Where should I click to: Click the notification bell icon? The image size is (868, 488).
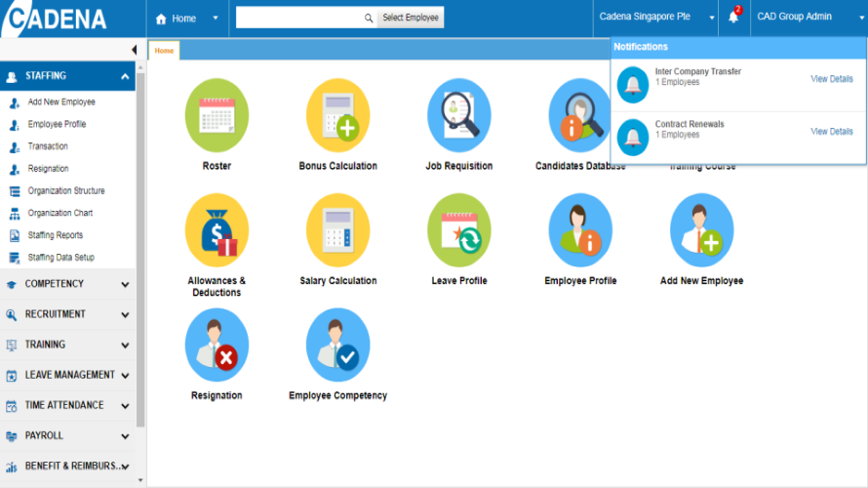[733, 18]
